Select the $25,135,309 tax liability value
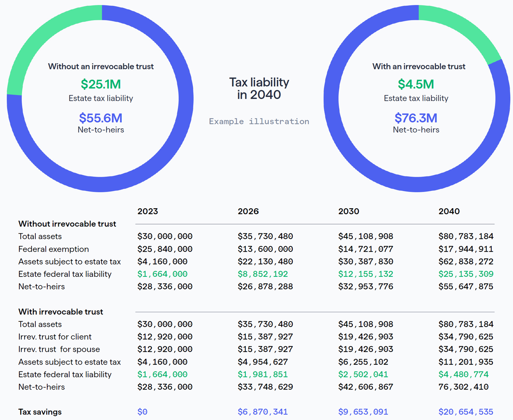Image resolution: width=513 pixels, height=420 pixels. 466,274
